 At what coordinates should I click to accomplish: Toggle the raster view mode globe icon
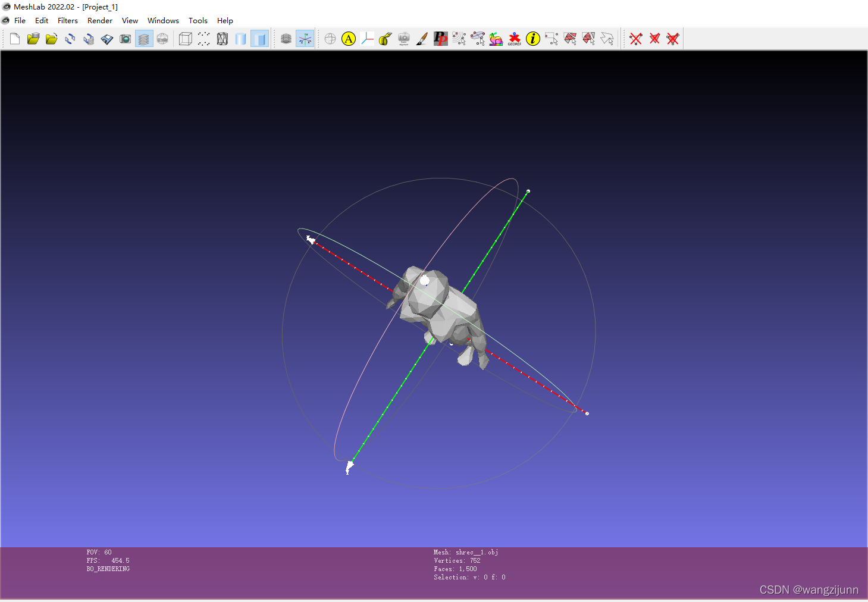point(162,39)
